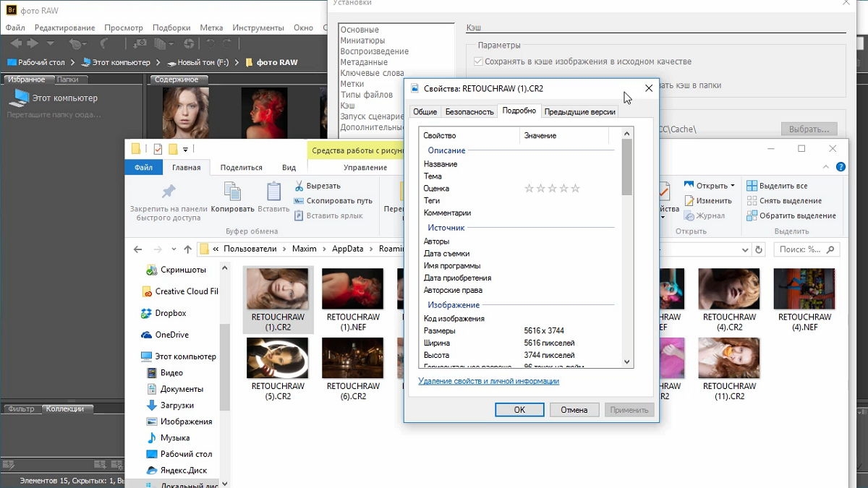Click rotate clockwise icon in Bridge toolbar
This screenshot has width=868, height=488.
227,44
